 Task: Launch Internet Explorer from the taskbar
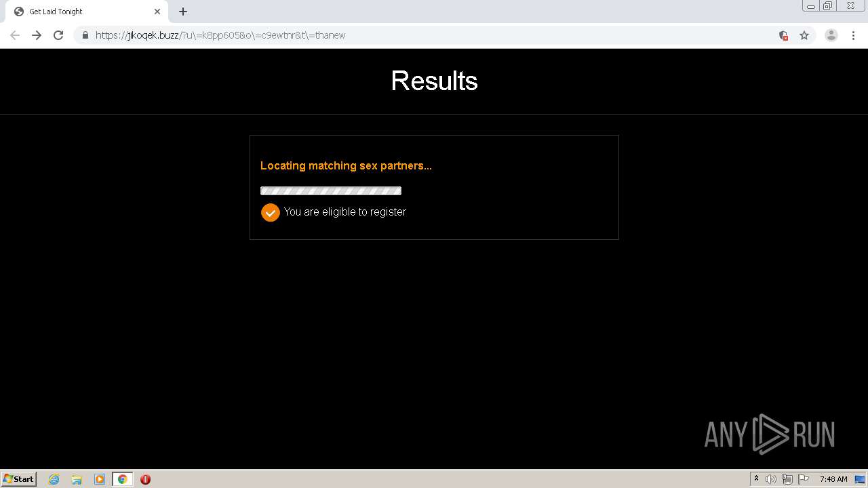coord(54,479)
